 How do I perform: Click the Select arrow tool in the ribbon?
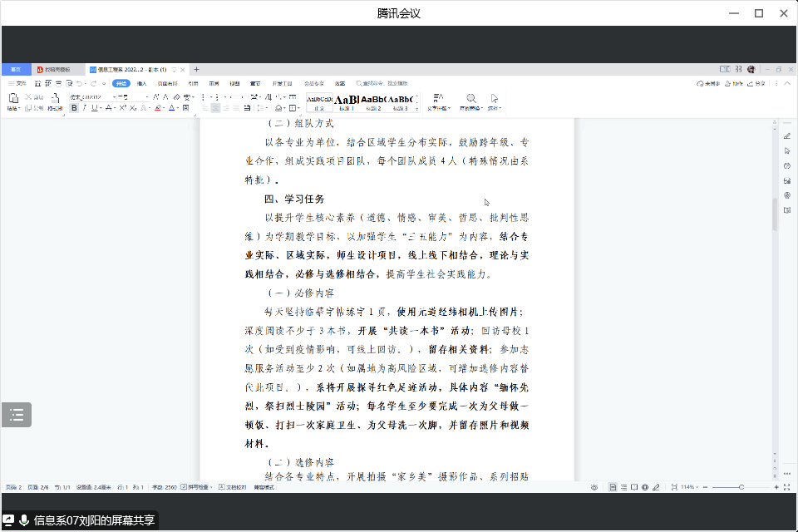coord(495,99)
